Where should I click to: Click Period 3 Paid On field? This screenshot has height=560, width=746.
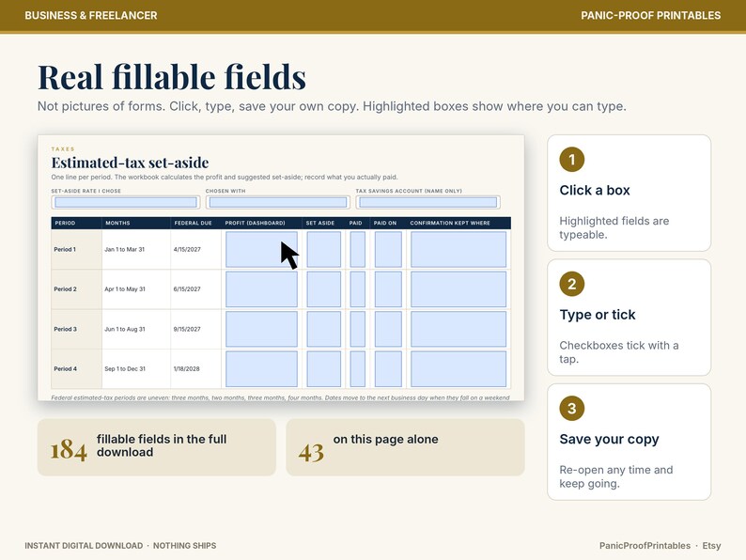tap(388, 329)
